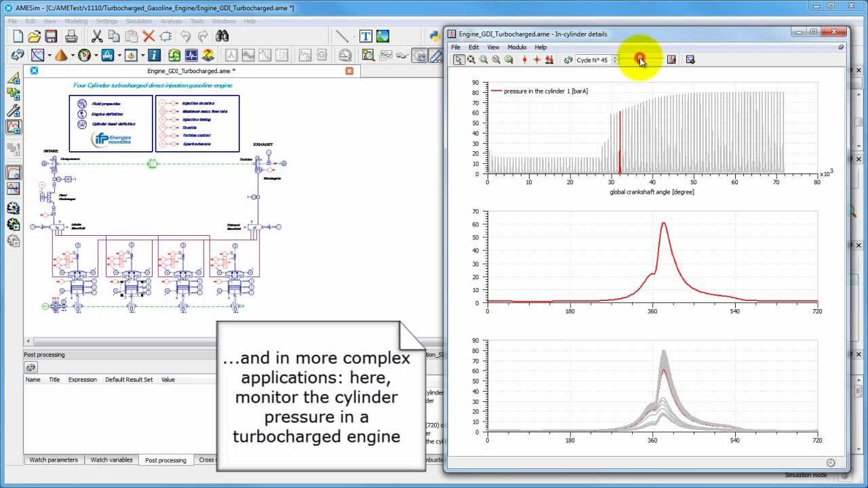Open Help menu in In-cylinder details window
This screenshot has height=488, width=868.
pos(540,47)
